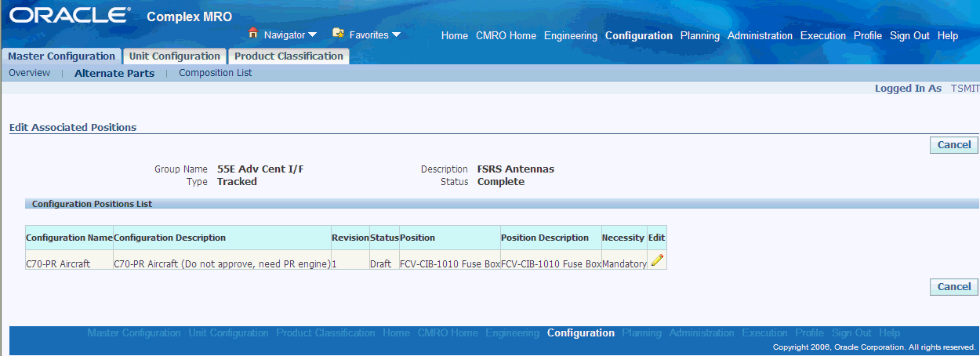Click the Configuration Name column header
The image size is (980, 356).
tap(69, 238)
